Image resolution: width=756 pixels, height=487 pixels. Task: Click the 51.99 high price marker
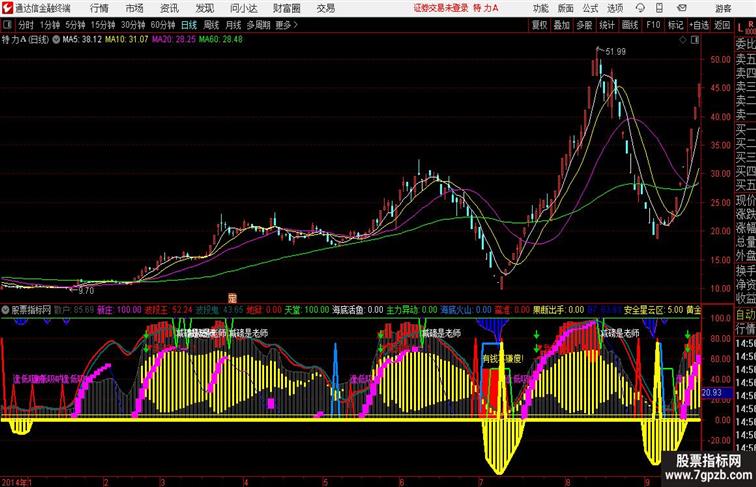tap(615, 52)
